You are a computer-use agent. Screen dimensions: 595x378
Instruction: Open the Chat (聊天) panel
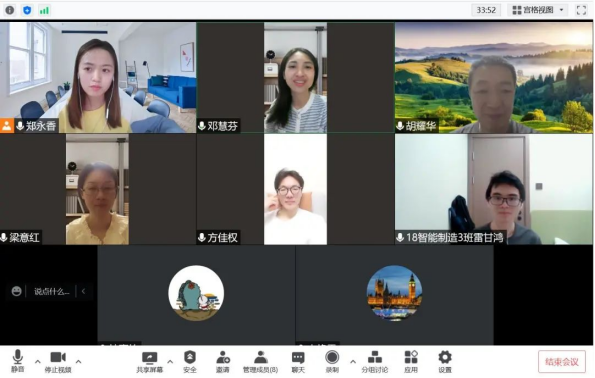pyautogui.click(x=298, y=362)
